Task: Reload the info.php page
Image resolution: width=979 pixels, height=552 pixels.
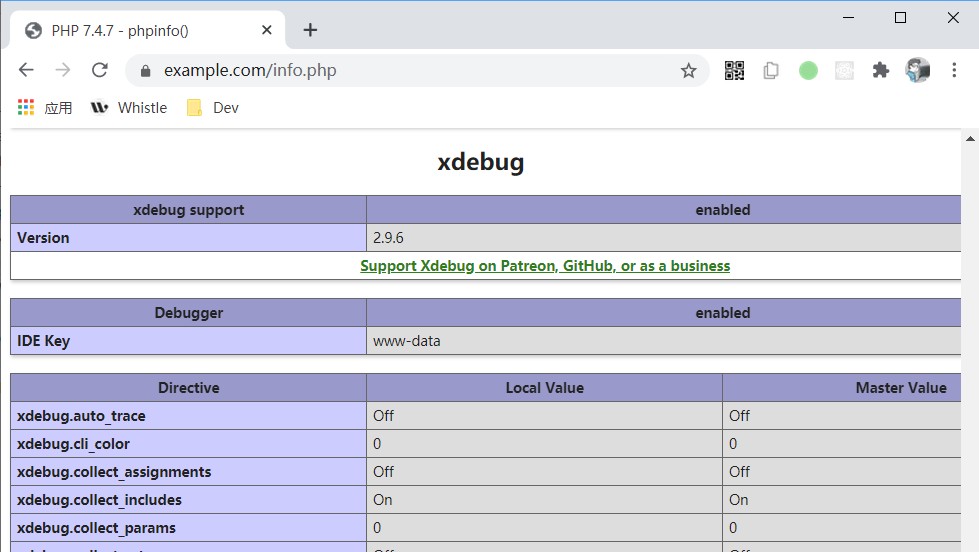Action: (100, 70)
